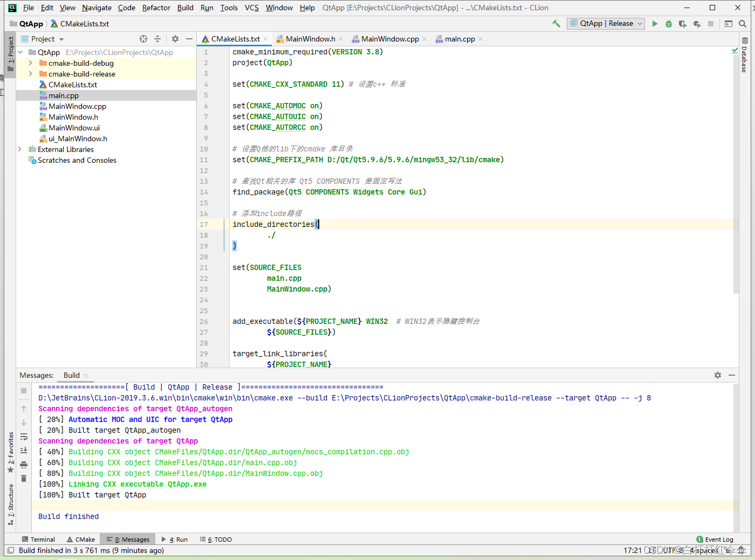Open the Database side tool window
The width and height of the screenshot is (755, 560).
(744, 56)
